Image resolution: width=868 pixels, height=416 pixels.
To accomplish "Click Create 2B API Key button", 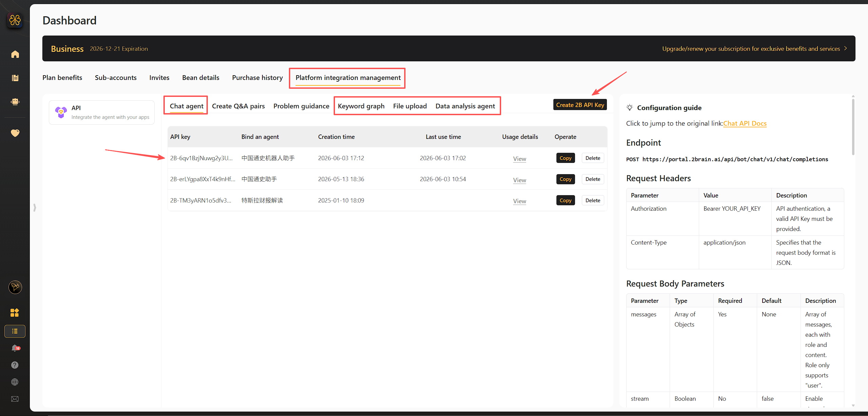I will tap(580, 105).
